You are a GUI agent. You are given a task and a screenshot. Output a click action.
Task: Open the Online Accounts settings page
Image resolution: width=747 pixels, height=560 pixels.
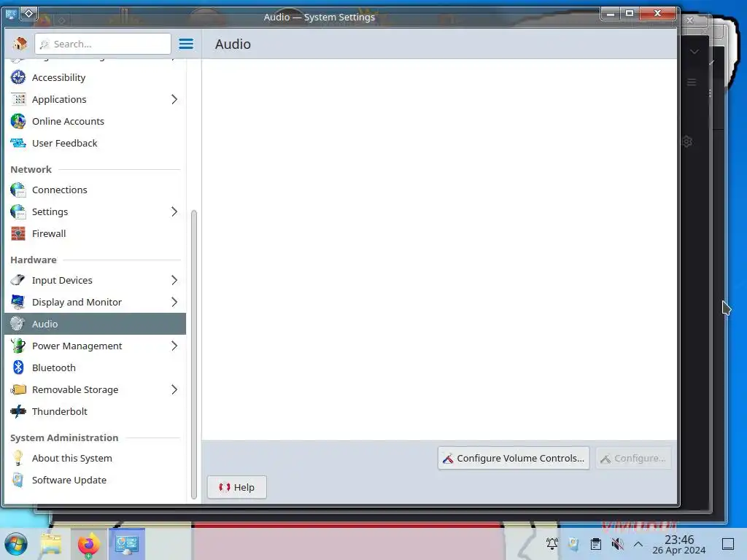pyautogui.click(x=96, y=121)
